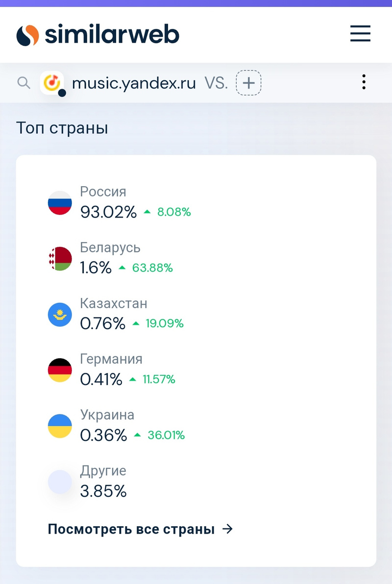
Task: Click the 'Казахстан' country label
Action: tap(114, 303)
